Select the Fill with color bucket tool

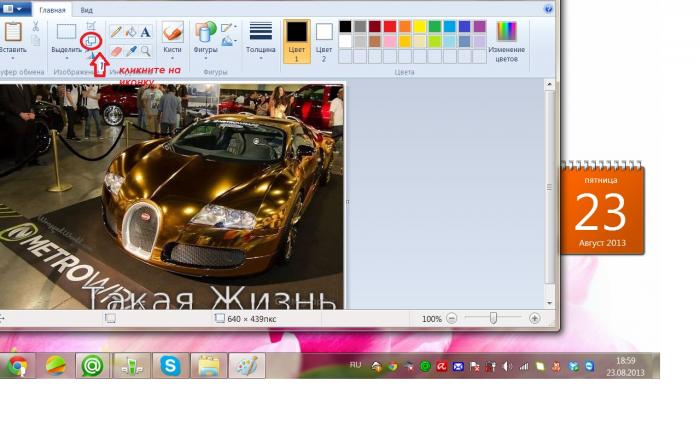131,32
